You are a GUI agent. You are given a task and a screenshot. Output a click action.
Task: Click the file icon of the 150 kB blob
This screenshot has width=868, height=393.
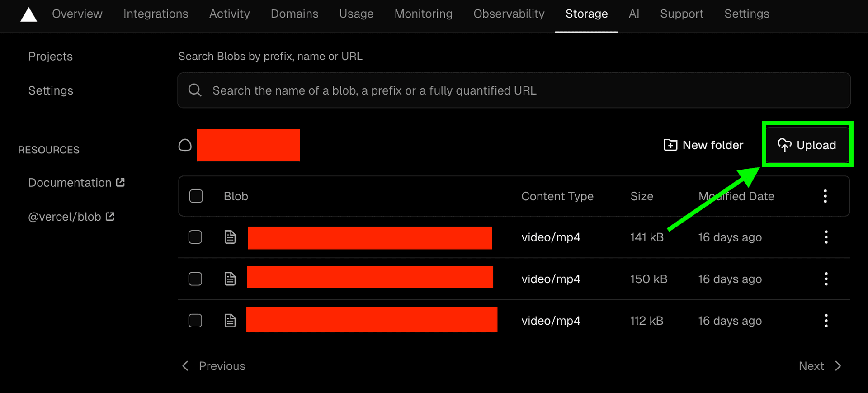pos(230,279)
